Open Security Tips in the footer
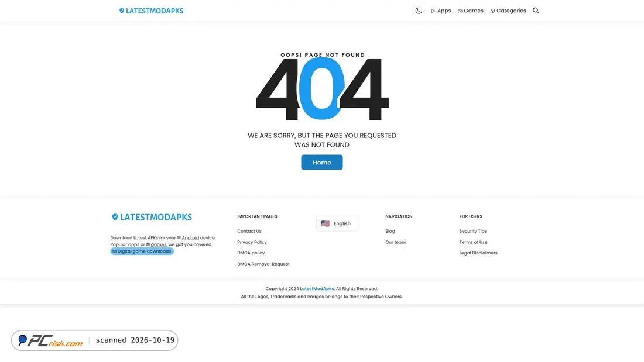644x362 pixels. click(472, 231)
